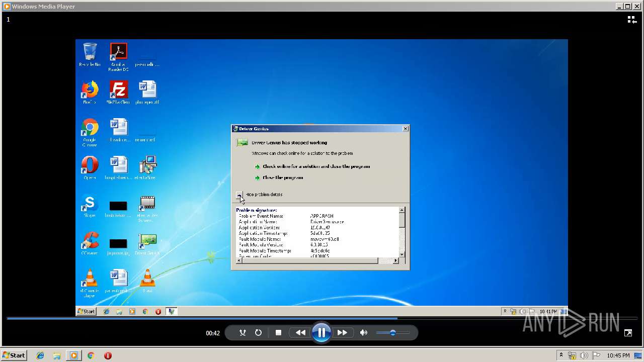Click the Windows Media Player title bar icon

click(7, 6)
